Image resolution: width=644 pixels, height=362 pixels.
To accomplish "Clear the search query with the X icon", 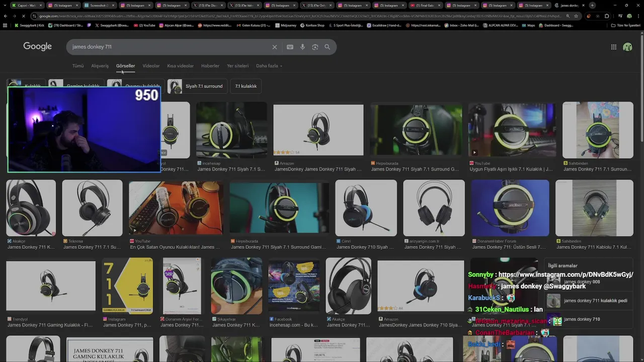I will click(x=274, y=47).
